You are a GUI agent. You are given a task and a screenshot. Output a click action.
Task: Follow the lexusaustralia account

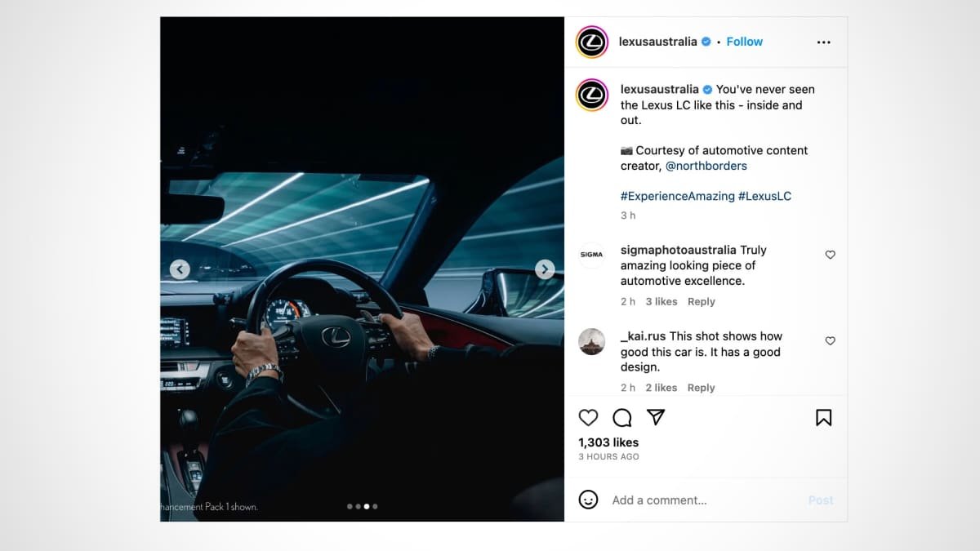tap(744, 42)
